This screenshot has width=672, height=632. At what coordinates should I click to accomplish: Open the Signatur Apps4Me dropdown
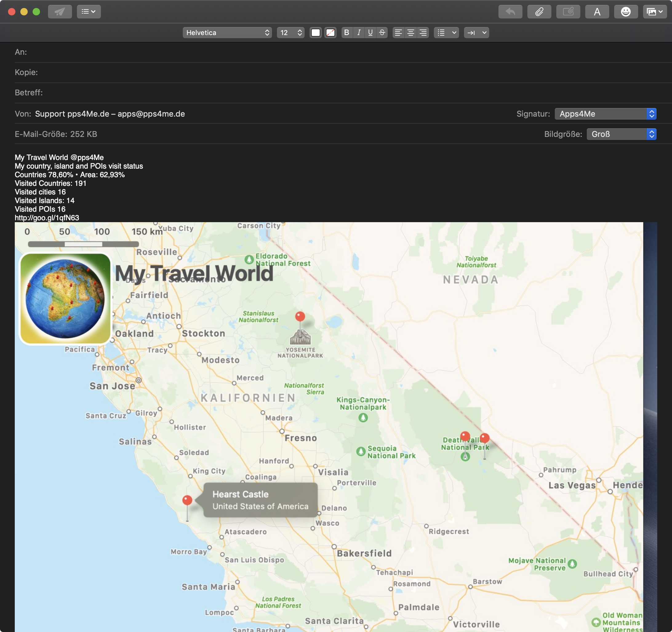606,114
